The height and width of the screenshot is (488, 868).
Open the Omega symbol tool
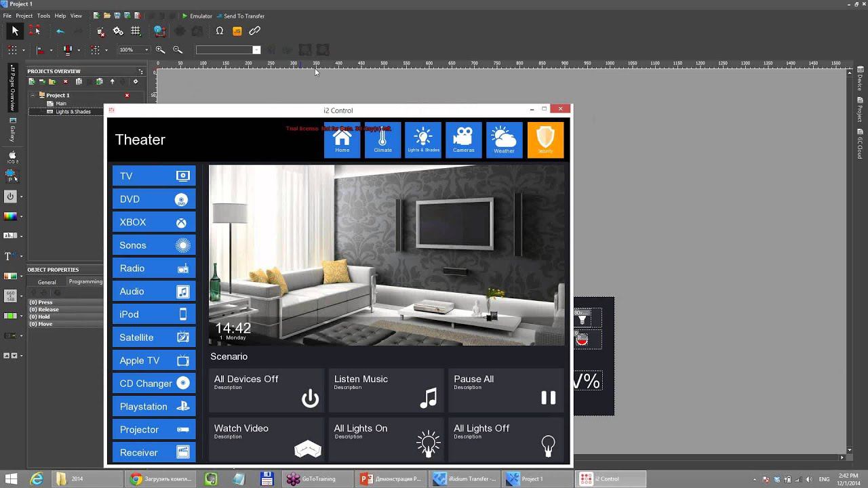pyautogui.click(x=219, y=31)
